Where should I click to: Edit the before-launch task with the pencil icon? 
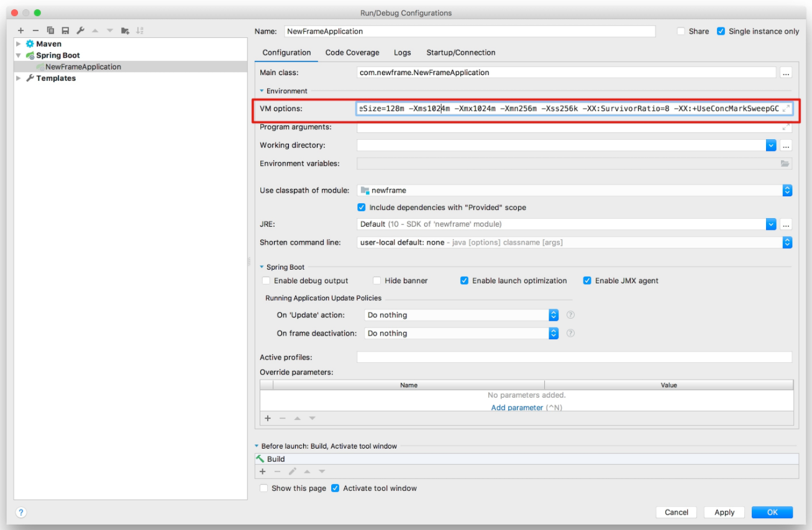pos(292,472)
